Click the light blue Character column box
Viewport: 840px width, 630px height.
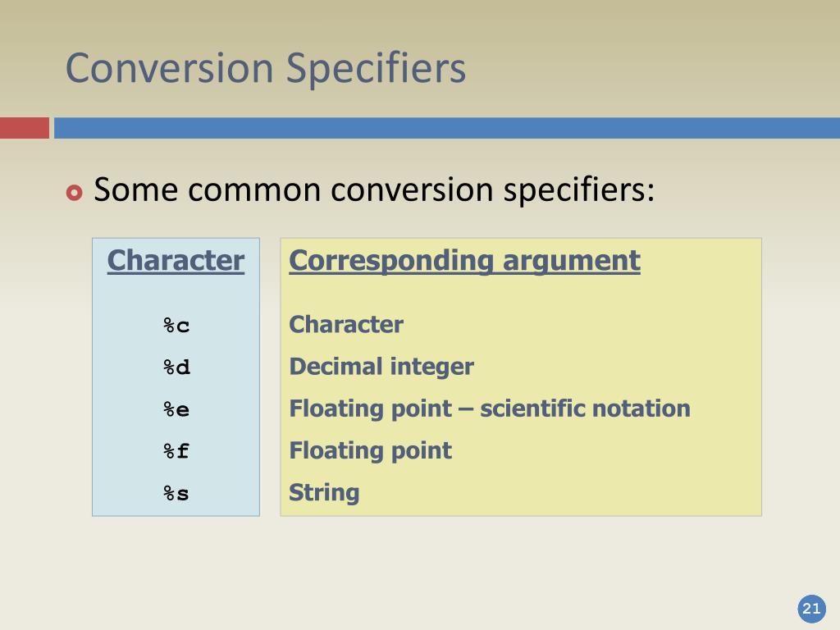(176, 377)
